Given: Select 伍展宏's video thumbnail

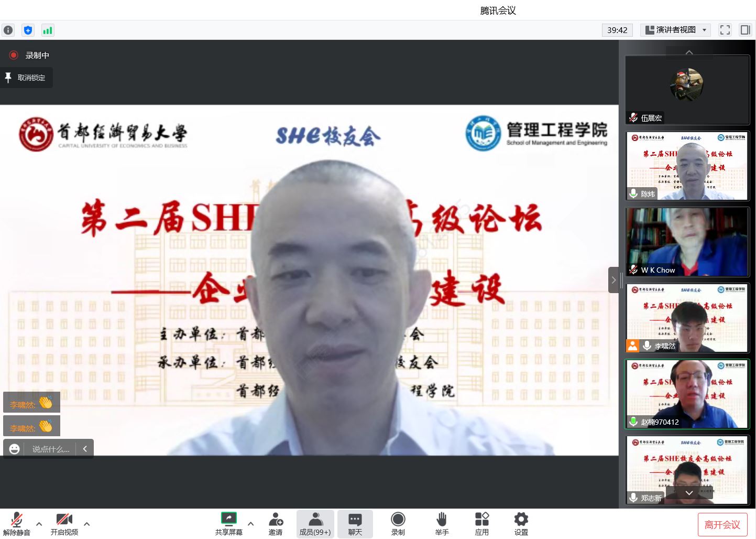Looking at the screenshot, I should pos(687,90).
